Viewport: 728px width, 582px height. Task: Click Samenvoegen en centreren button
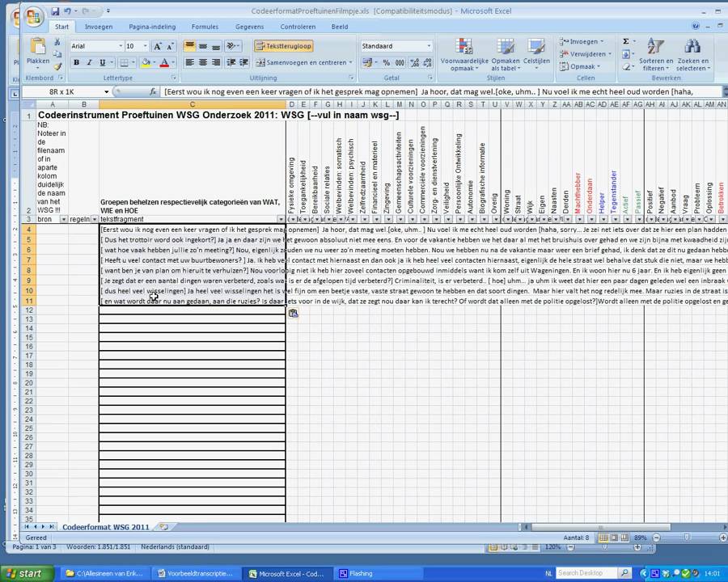click(302, 62)
